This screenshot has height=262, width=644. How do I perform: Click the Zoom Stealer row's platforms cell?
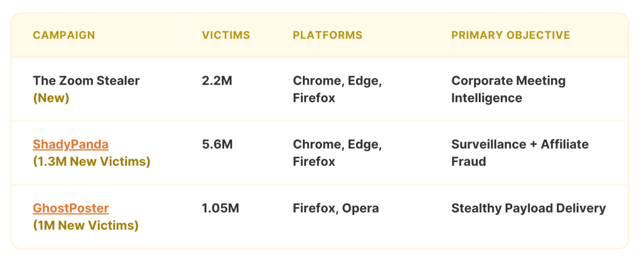click(337, 89)
